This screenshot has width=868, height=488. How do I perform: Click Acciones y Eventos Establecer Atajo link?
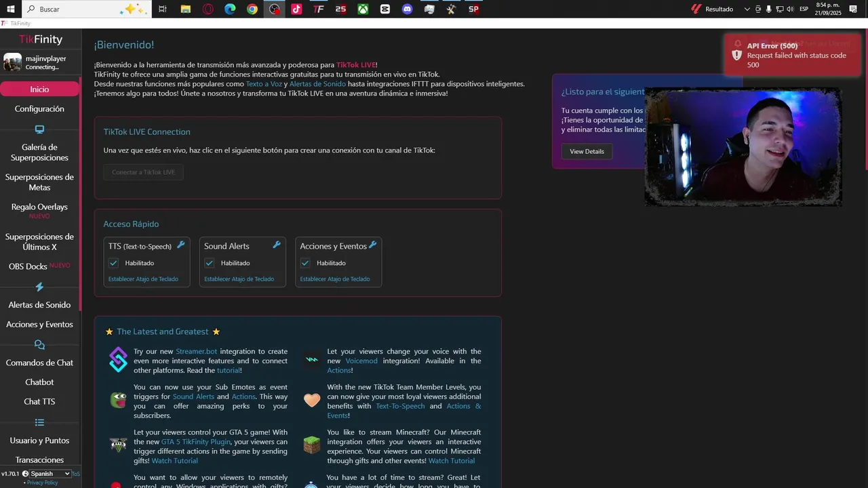coord(335,279)
